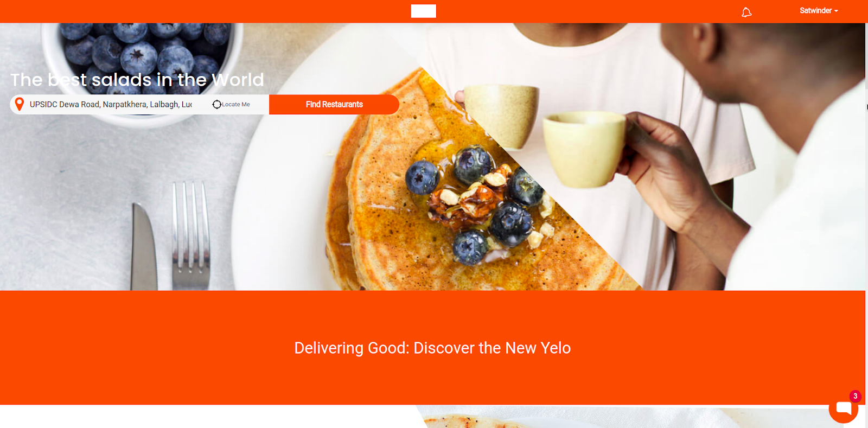Click the Locate Me crosshair icon
Viewport: 868px width, 428px height.
[217, 104]
